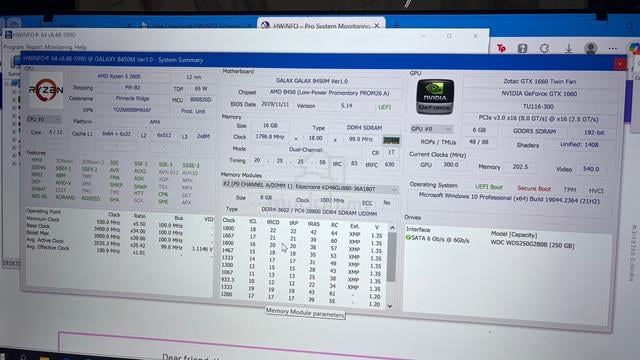Click the NVIDIA GeForce GPU logo
Screen dimensions: 640x360
click(435, 97)
